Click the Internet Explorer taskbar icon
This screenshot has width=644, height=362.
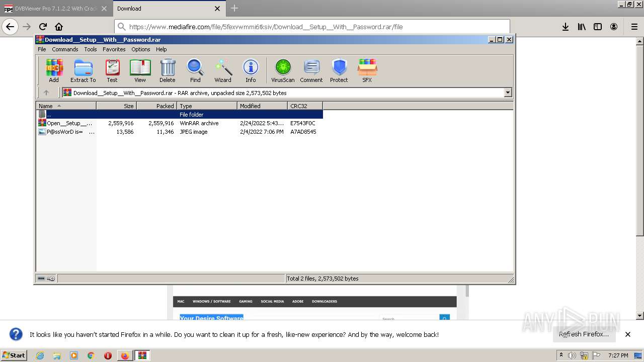(40, 355)
